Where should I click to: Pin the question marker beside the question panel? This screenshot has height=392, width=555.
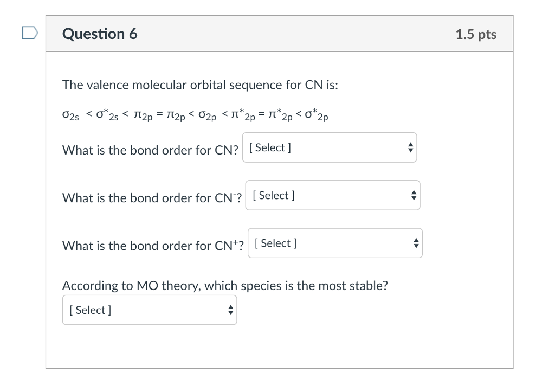(30, 33)
